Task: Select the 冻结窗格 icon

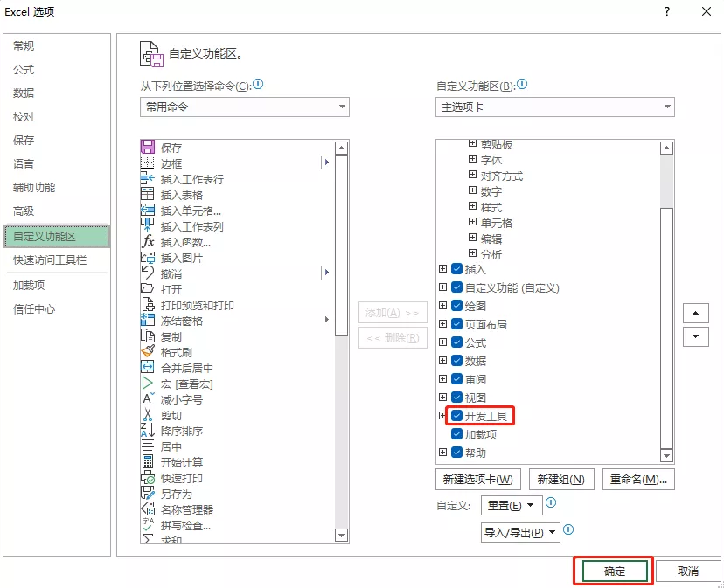Action: pos(147,321)
